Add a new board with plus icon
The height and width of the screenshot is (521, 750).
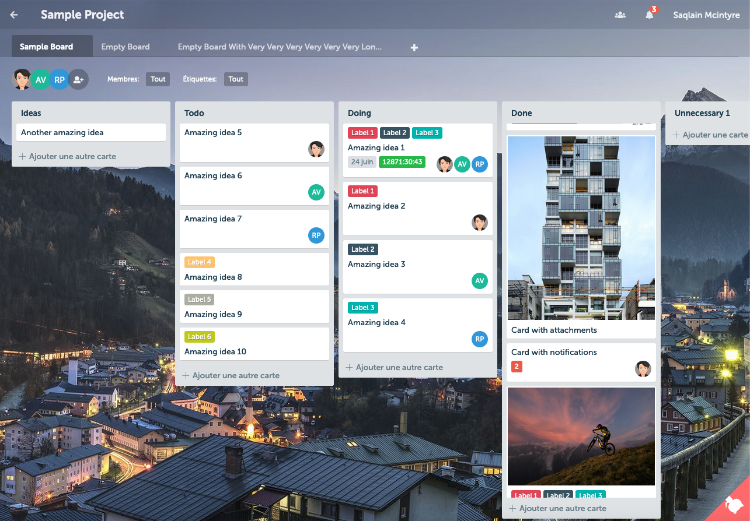414,47
